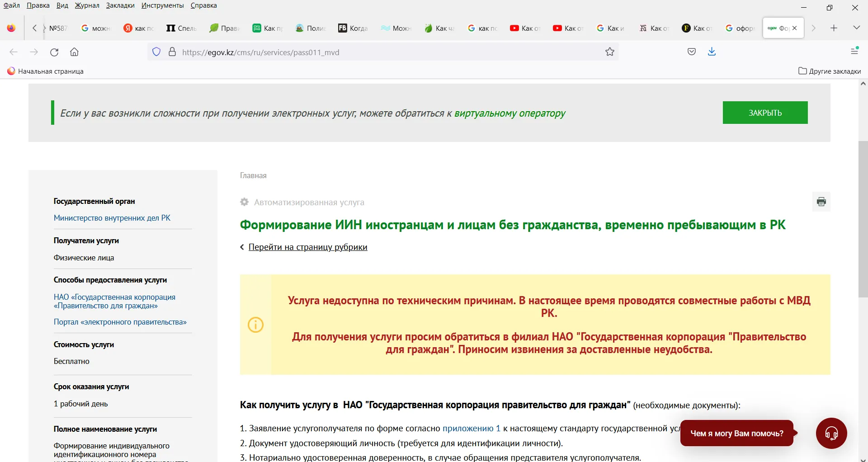Click the tracking protection shield icon
The height and width of the screenshot is (462, 868).
click(156, 52)
